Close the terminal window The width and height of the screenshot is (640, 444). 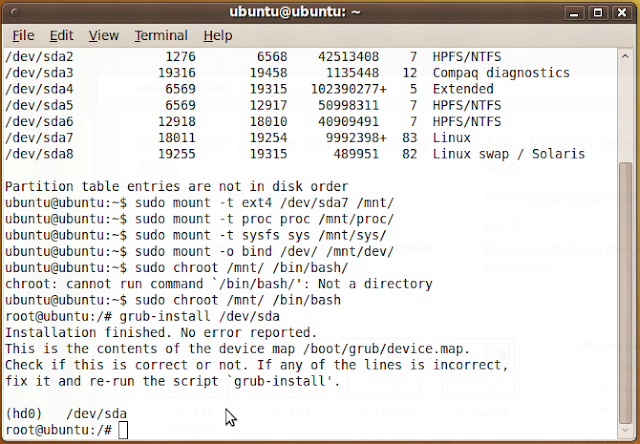point(621,13)
